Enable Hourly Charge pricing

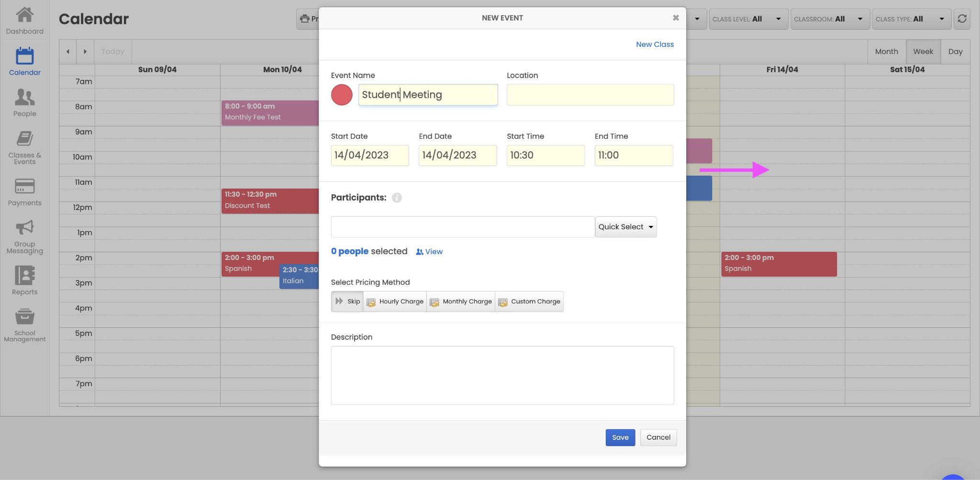(x=394, y=301)
